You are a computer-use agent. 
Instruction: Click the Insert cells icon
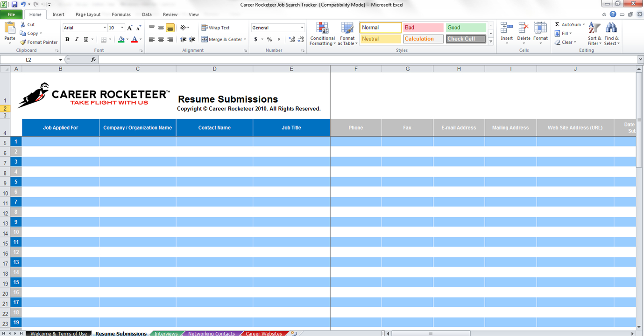click(507, 28)
